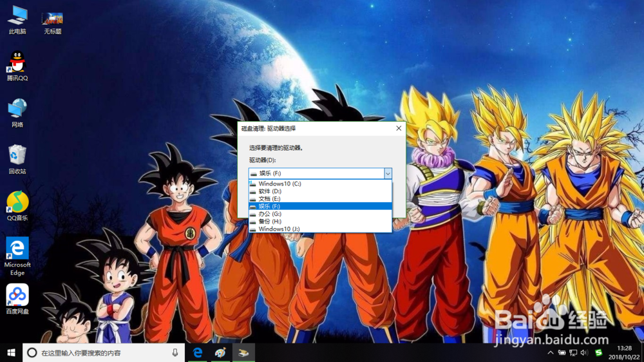The width and height of the screenshot is (644, 362).
Task: Open Edge from the taskbar
Action: [198, 352]
